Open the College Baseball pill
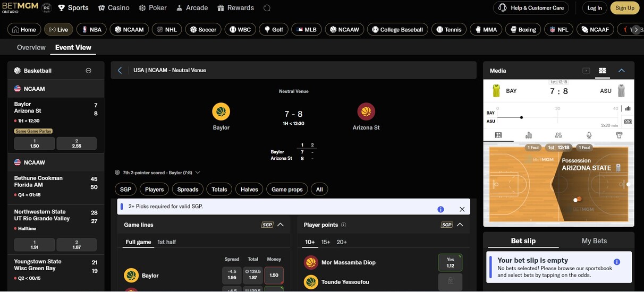 pyautogui.click(x=397, y=30)
